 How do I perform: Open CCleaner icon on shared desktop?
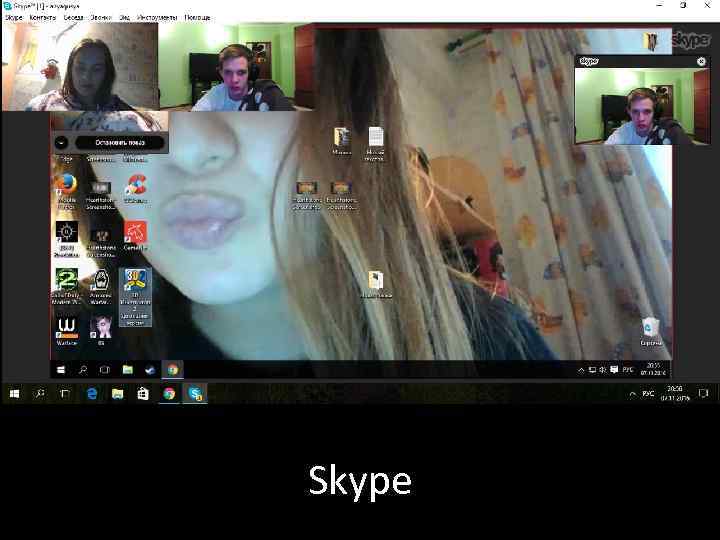(x=135, y=189)
